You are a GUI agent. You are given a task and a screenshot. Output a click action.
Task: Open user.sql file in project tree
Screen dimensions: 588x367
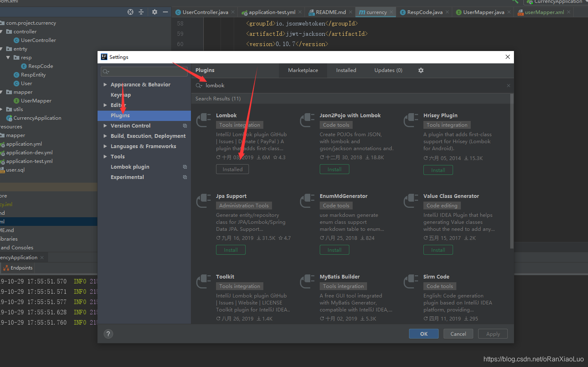click(15, 170)
